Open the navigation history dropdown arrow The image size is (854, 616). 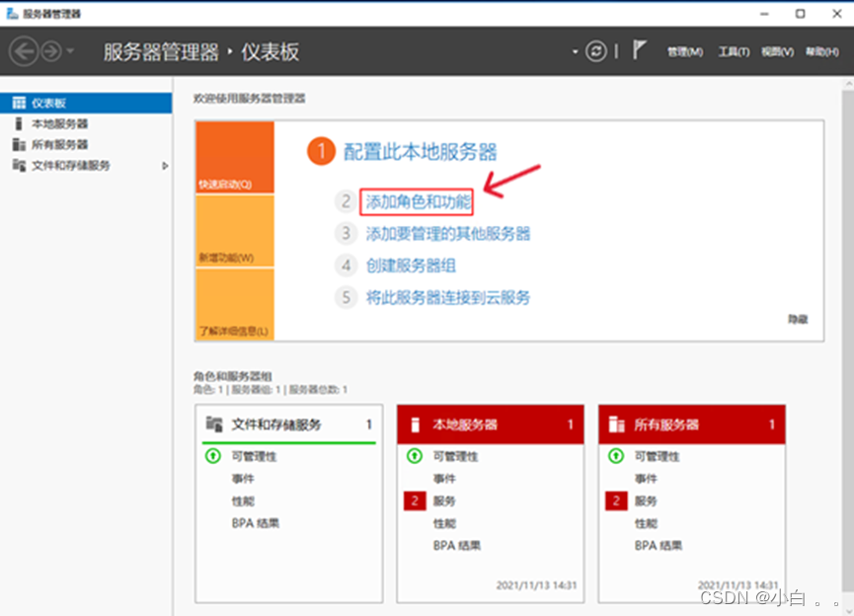70,51
